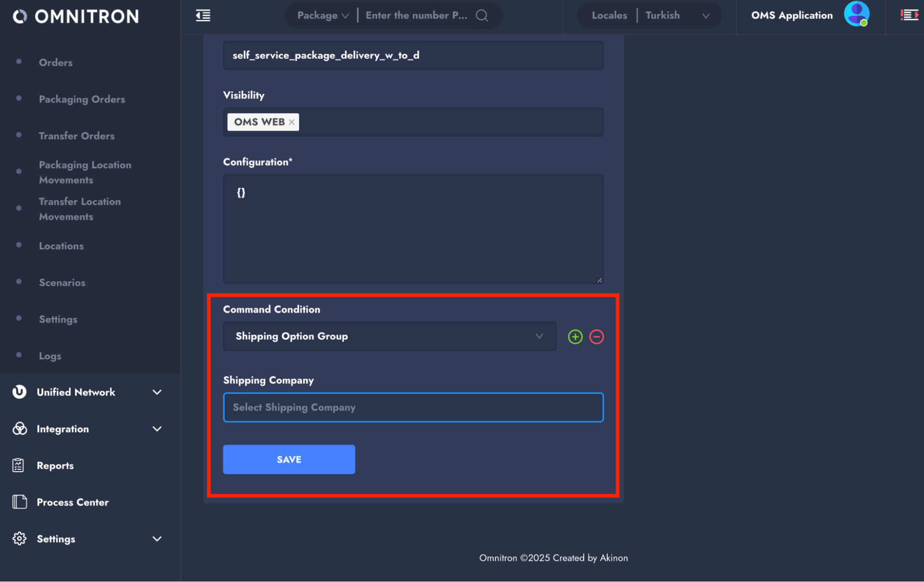
Task: Click the SAVE button
Action: point(289,459)
